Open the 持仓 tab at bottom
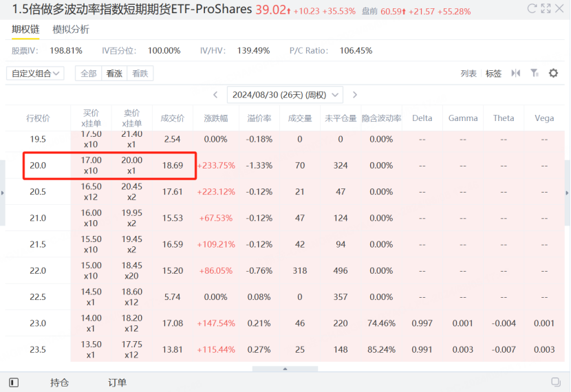This screenshot has height=392, width=571. pos(59,382)
